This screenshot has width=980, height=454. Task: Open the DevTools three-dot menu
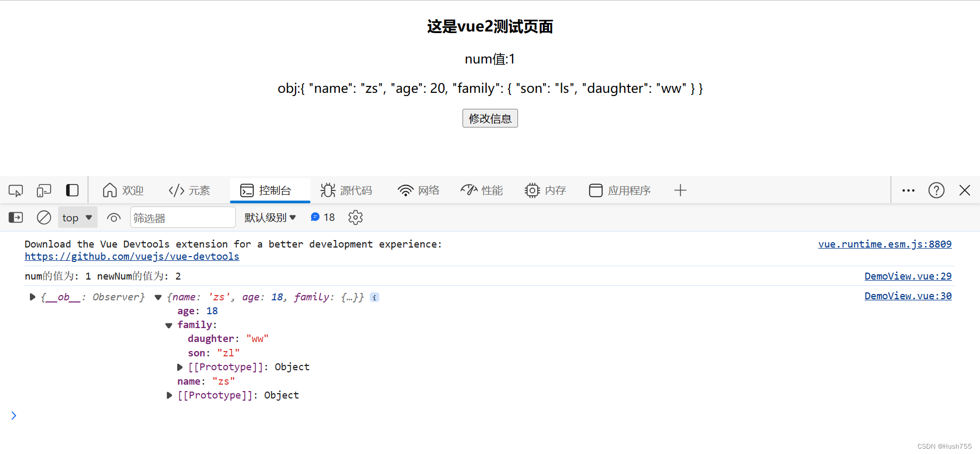(x=909, y=190)
